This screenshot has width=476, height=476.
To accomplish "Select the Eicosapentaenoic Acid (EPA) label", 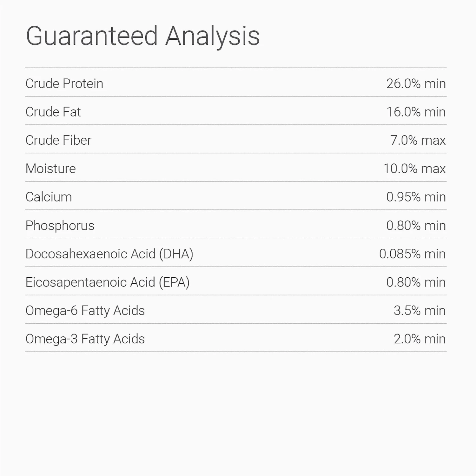I will (x=107, y=282).
